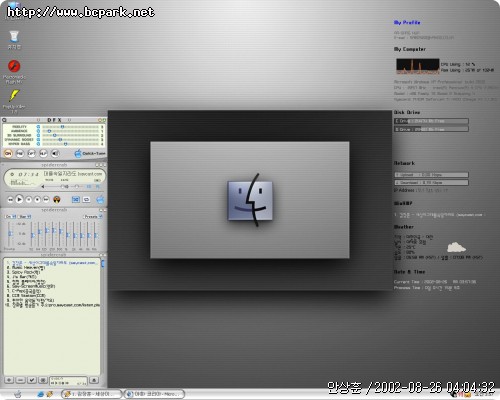Toggle the DFX ON power button

pyautogui.click(x=8, y=153)
